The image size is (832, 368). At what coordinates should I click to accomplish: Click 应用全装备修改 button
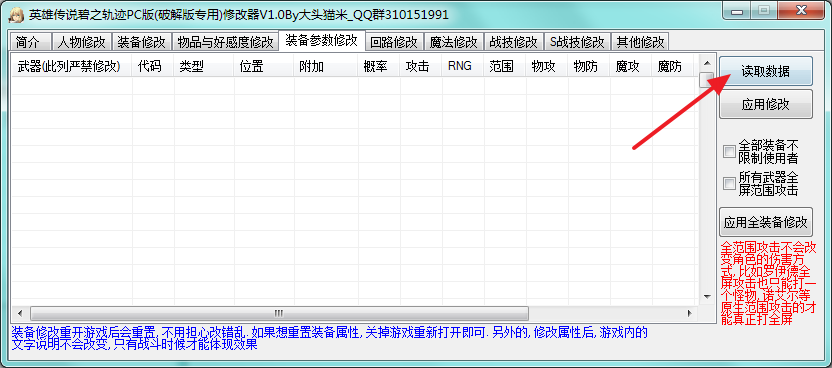[x=766, y=222]
